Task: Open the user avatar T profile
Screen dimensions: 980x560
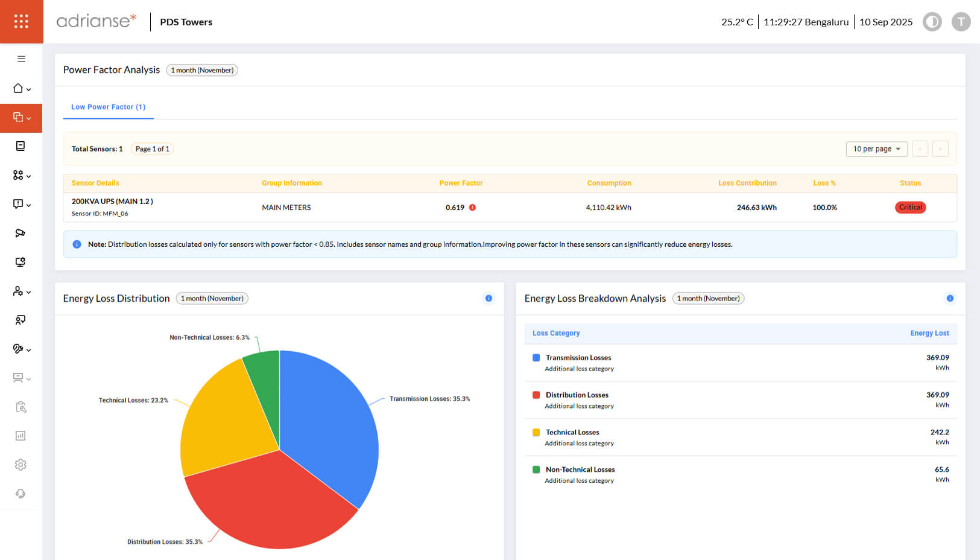Action: click(x=961, y=22)
